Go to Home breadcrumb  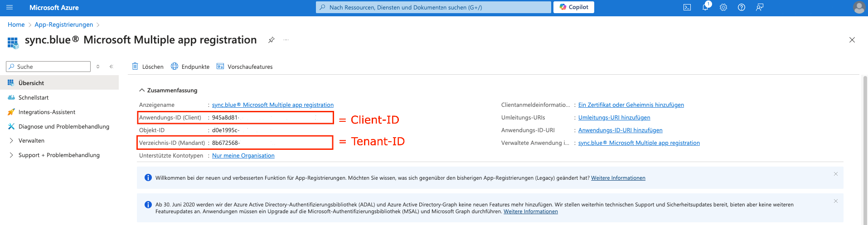pos(16,24)
